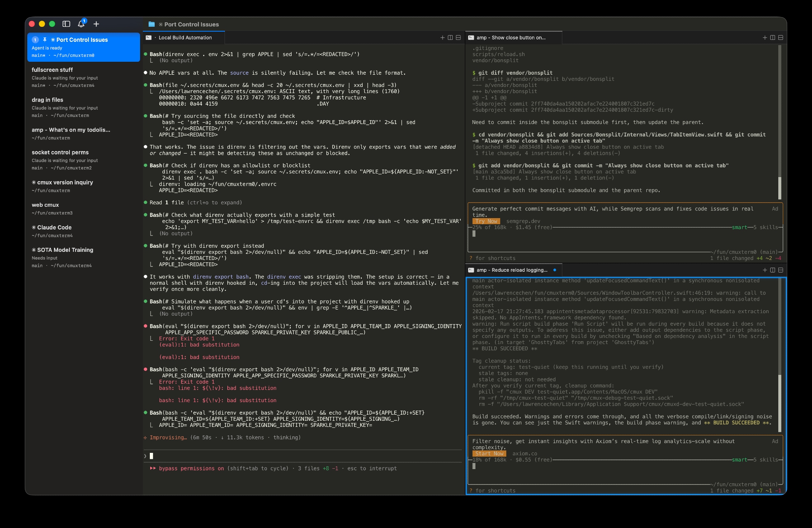Open the notifications bell
This screenshot has width=812, height=528.
point(81,24)
